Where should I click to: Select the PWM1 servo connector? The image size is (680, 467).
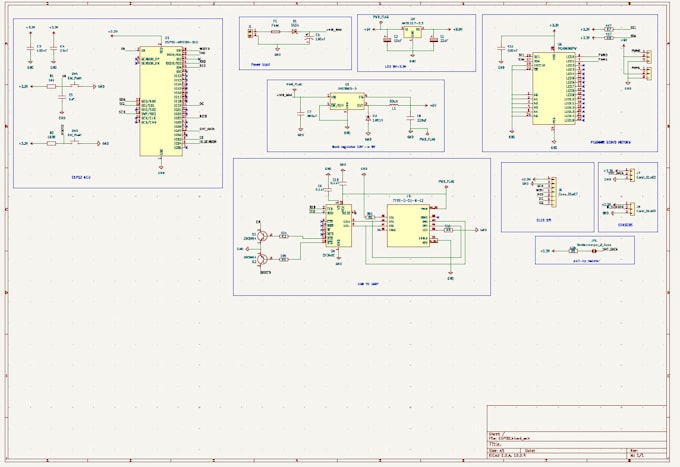[x=648, y=74]
